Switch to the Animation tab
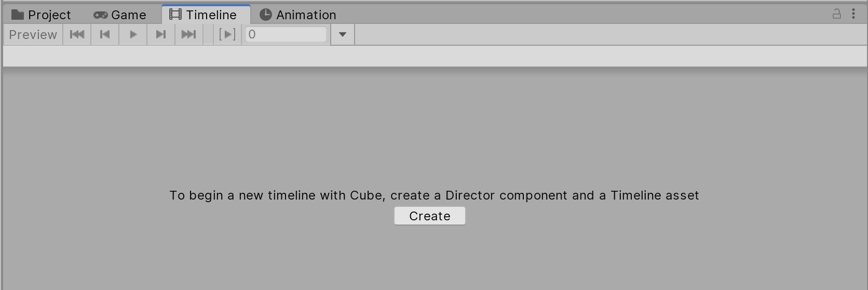This screenshot has height=290, width=868. (306, 15)
